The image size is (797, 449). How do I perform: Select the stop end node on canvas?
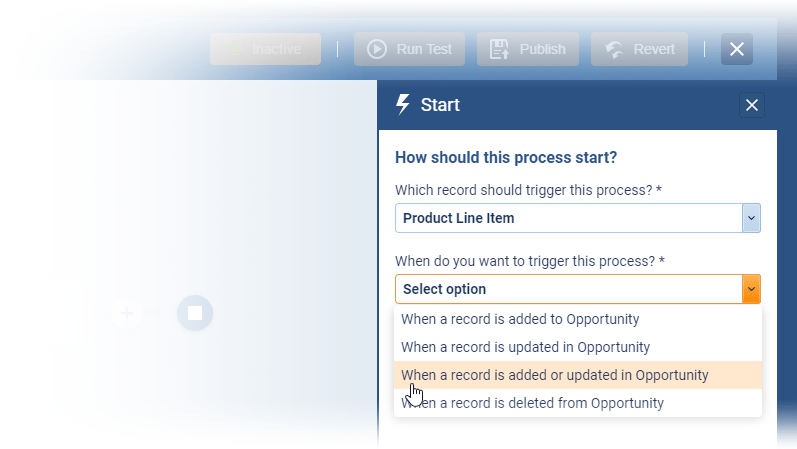click(195, 313)
